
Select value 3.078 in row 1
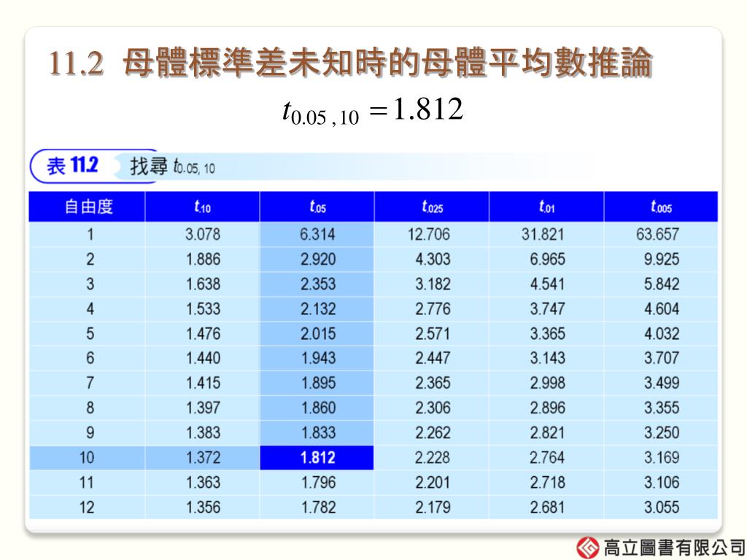pyautogui.click(x=203, y=234)
